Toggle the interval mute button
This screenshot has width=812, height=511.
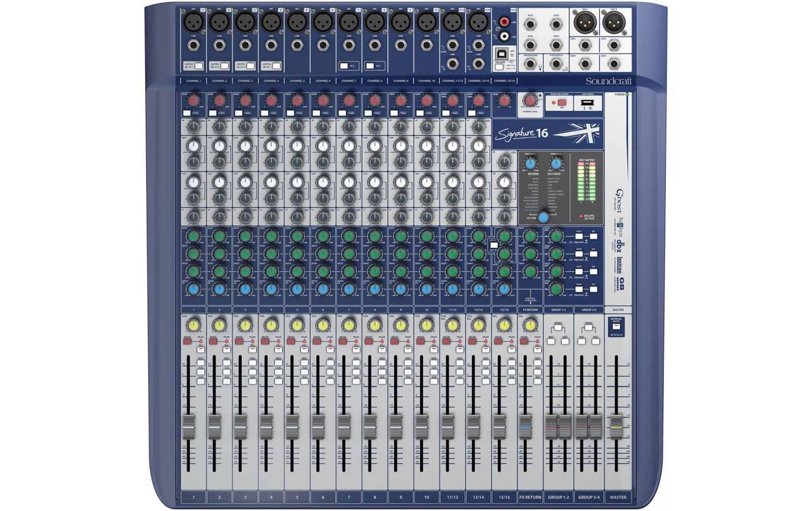coord(616,327)
